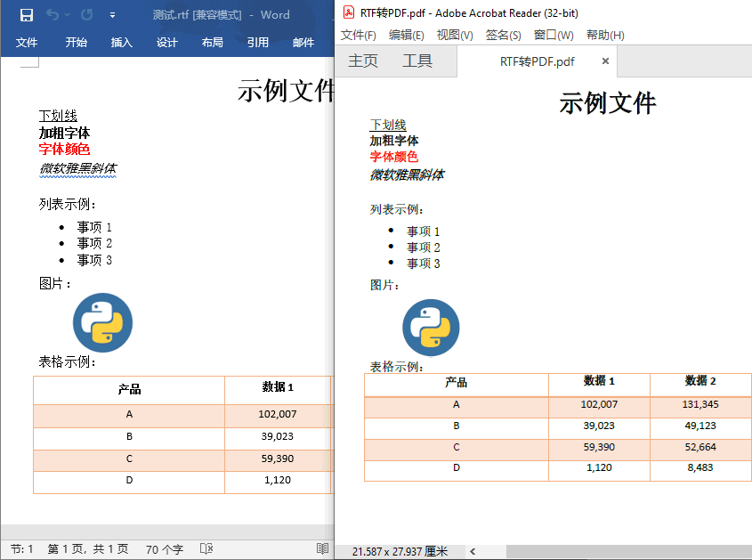The height and width of the screenshot is (560, 752).
Task: Open the 邮件 ribbon tab
Action: [x=303, y=43]
